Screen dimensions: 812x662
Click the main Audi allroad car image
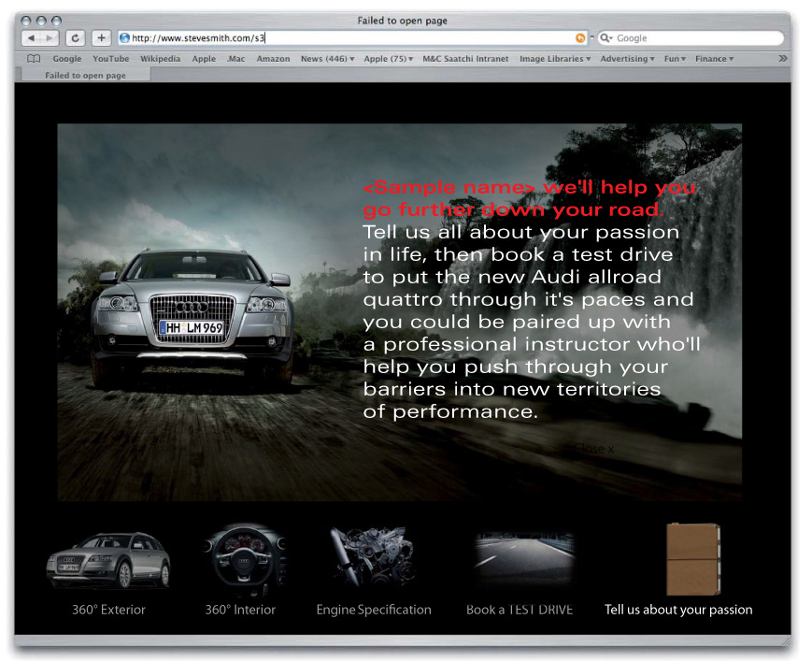point(192,320)
